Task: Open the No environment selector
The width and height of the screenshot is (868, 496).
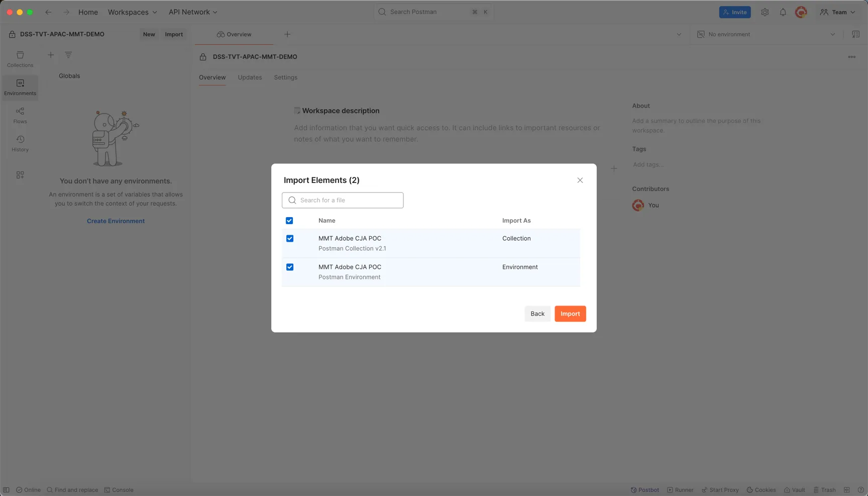Action: pyautogui.click(x=766, y=34)
